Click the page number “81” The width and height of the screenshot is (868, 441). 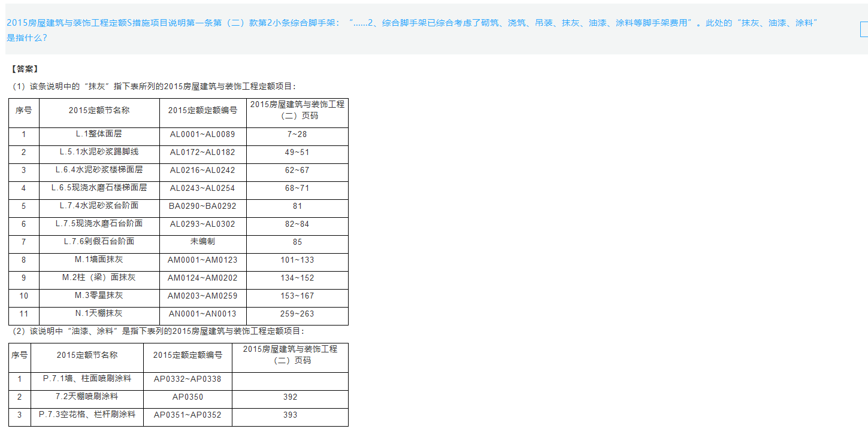(x=297, y=206)
